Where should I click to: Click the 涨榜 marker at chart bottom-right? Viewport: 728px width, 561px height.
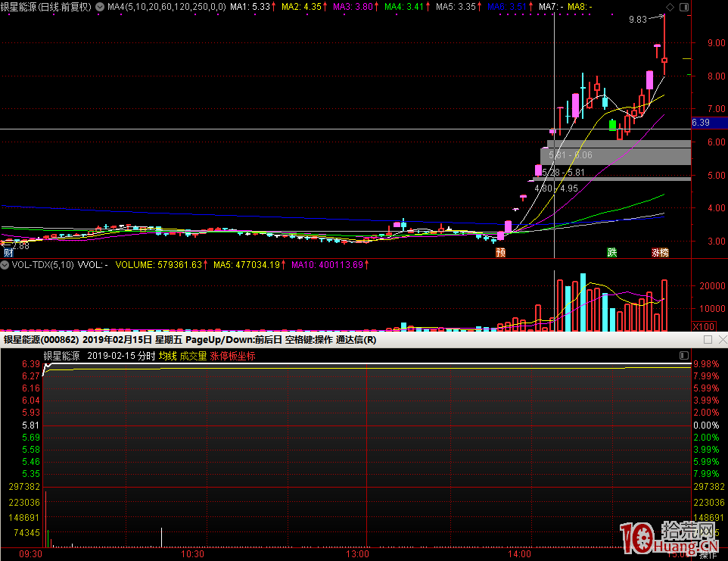(660, 252)
